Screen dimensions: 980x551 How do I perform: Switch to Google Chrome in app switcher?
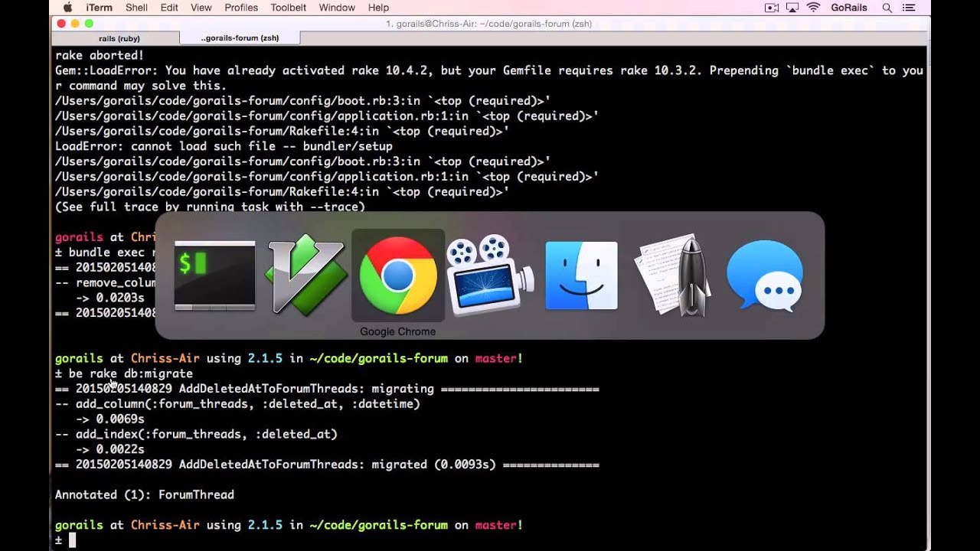coord(398,275)
